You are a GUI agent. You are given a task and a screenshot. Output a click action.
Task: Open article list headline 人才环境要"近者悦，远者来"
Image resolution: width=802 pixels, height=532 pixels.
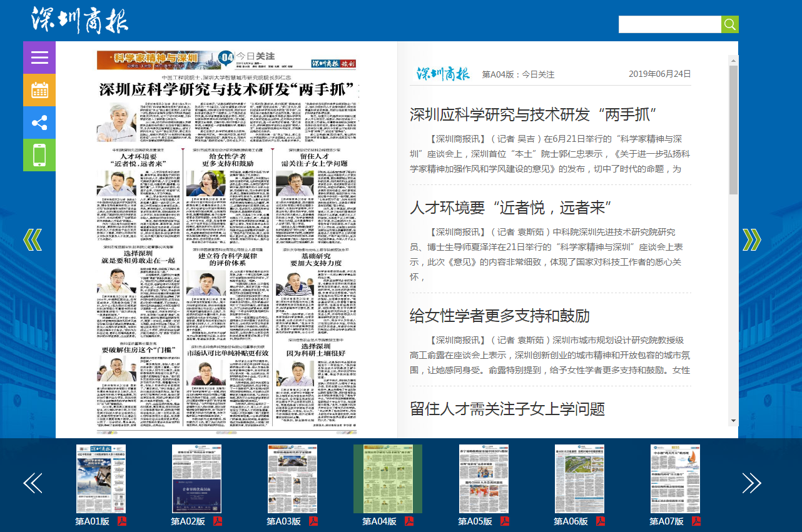coord(512,208)
